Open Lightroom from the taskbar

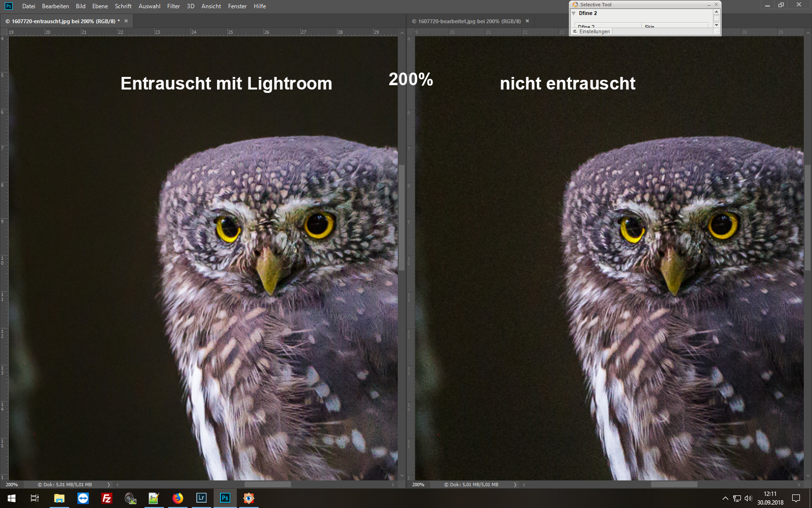click(x=201, y=498)
